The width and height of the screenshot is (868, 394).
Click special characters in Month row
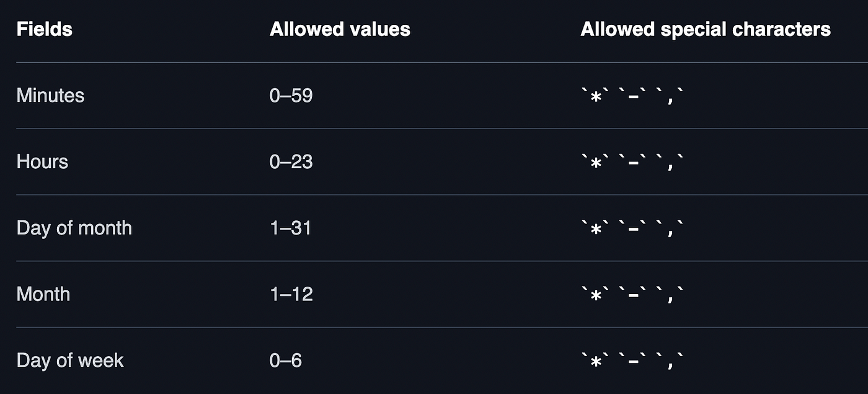(632, 294)
